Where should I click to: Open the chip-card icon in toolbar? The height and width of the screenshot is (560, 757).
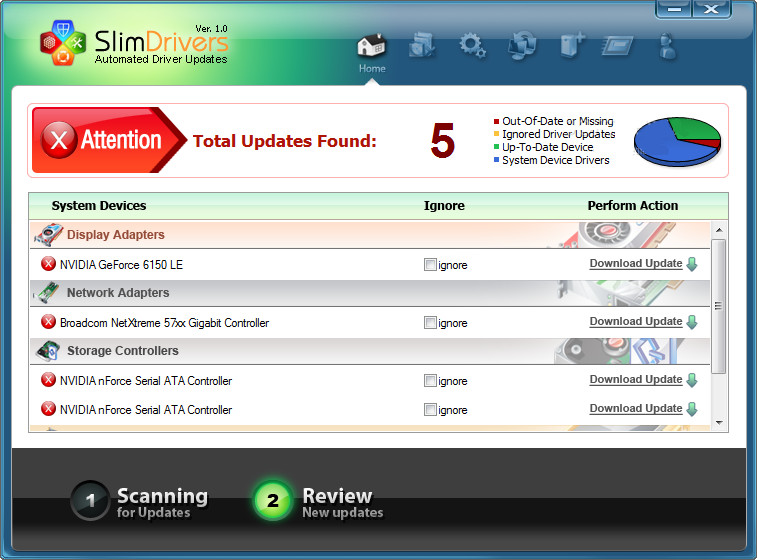point(618,47)
